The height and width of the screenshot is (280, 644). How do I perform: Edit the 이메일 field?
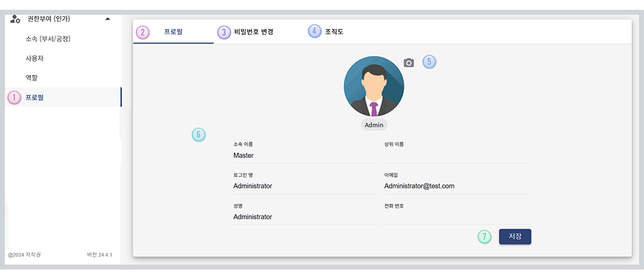pos(457,186)
